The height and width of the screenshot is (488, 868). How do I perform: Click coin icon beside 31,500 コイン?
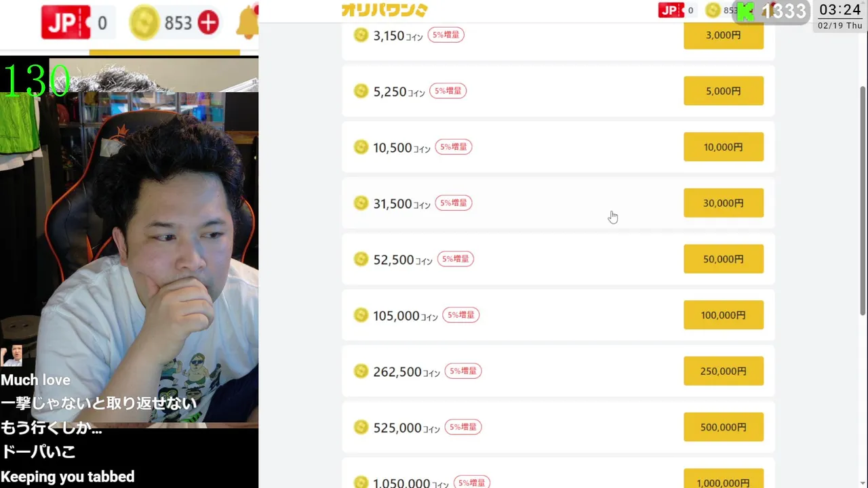tap(361, 203)
